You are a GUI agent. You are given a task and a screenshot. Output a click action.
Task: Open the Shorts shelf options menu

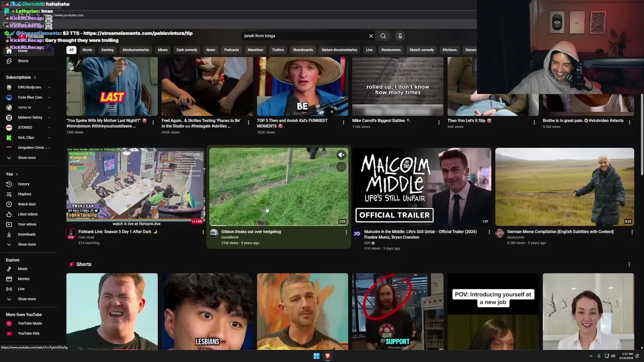[629, 264]
